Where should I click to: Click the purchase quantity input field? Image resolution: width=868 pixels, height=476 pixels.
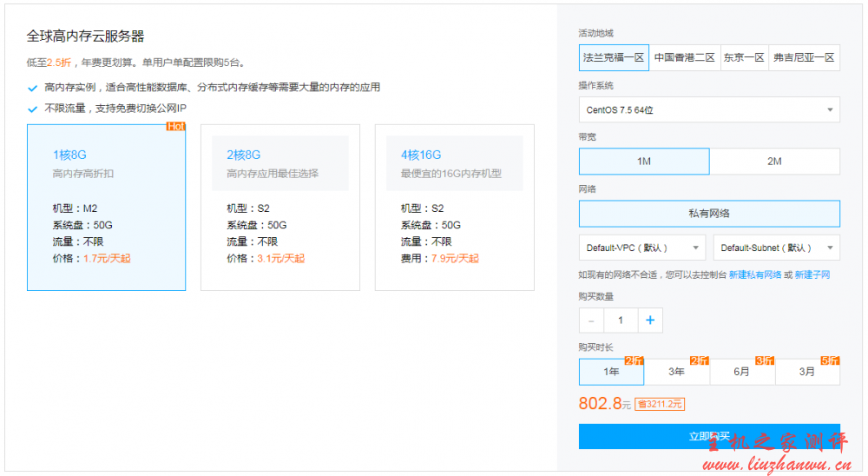pyautogui.click(x=620, y=321)
